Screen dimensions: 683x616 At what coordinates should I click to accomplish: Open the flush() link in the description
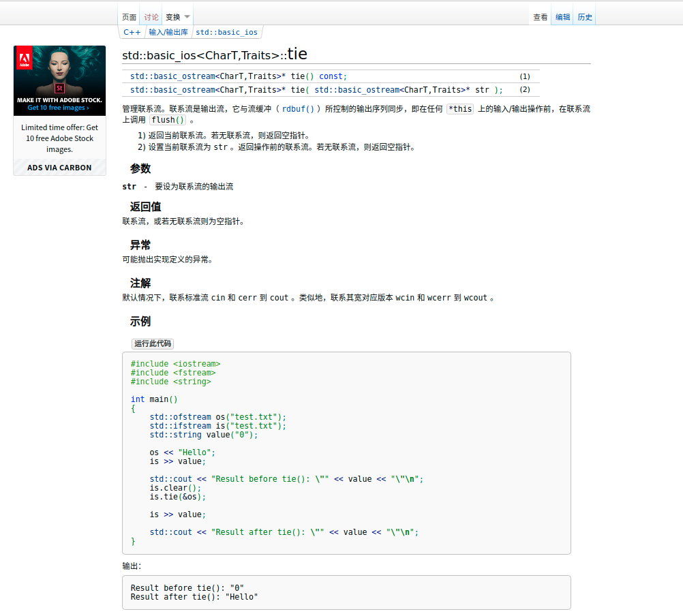(x=169, y=120)
